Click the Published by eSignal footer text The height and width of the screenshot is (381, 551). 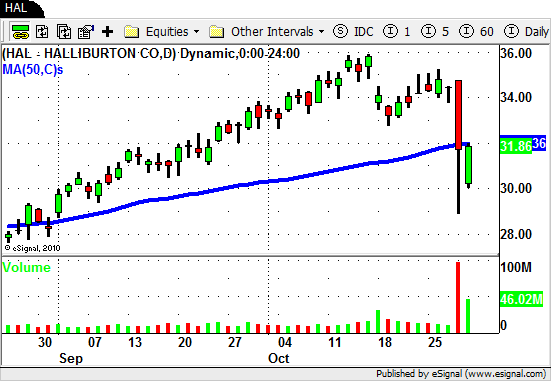click(x=461, y=374)
